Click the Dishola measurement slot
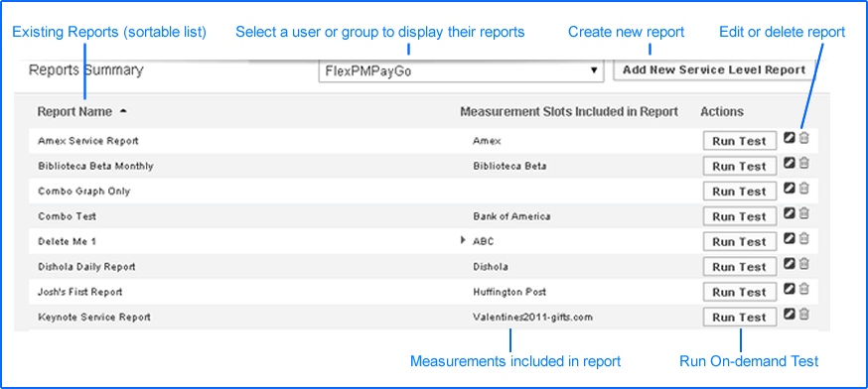 491,267
